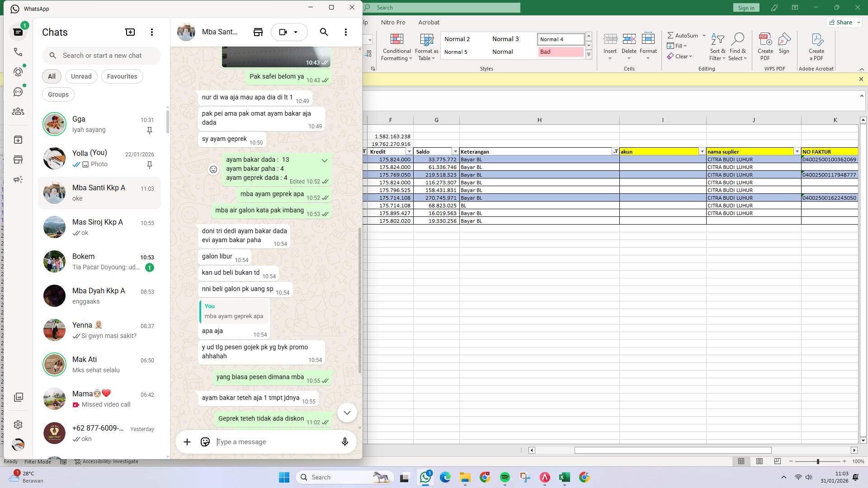The width and height of the screenshot is (868, 488).
Task: Open the video call dropdown arrow
Action: (x=296, y=32)
